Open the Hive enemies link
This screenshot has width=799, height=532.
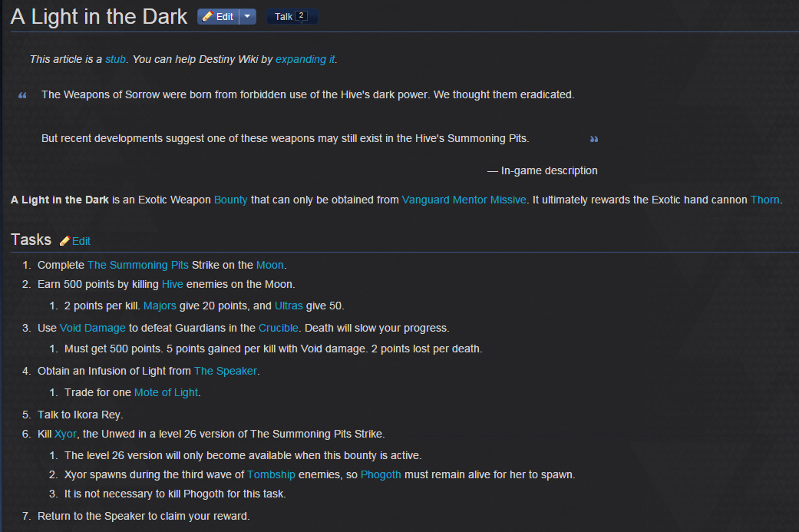pos(172,284)
